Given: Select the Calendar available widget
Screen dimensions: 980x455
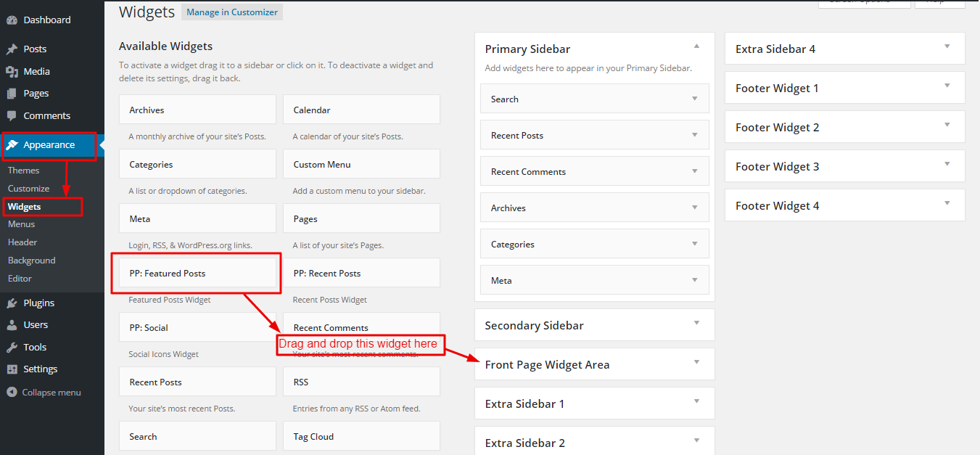Looking at the screenshot, I should pos(361,110).
